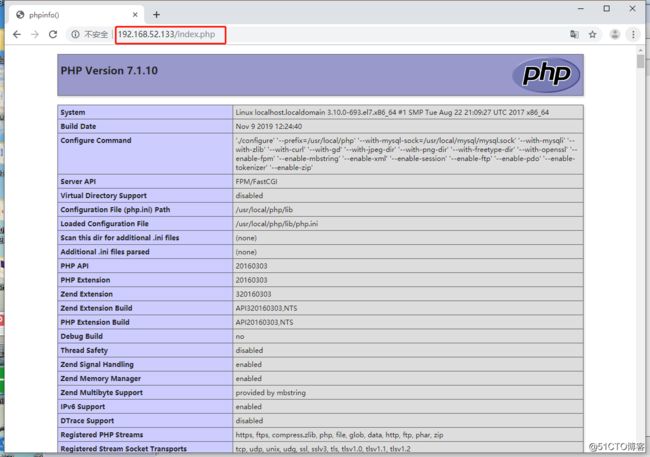Click the API20160303,NTS value
Image resolution: width=650 pixels, height=457 pixels.
[x=264, y=323]
